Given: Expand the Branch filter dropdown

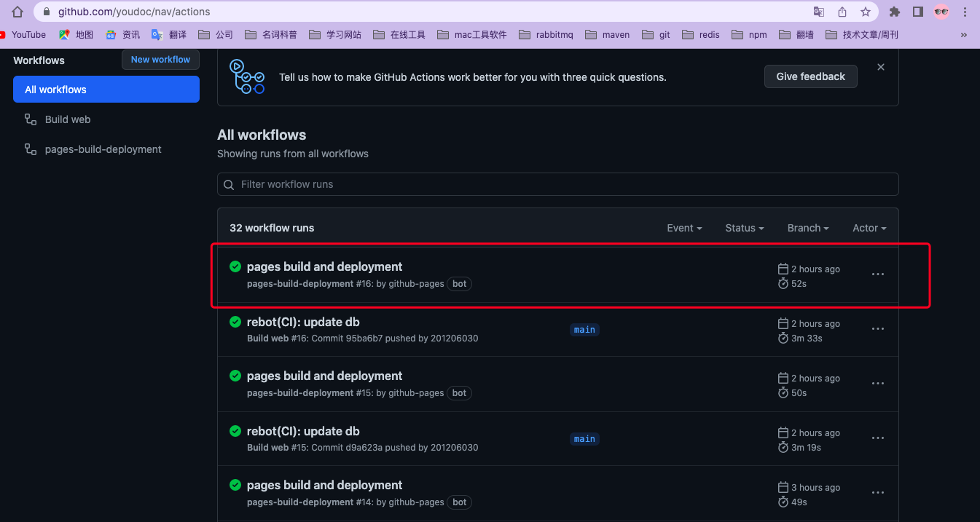Looking at the screenshot, I should tap(808, 228).
